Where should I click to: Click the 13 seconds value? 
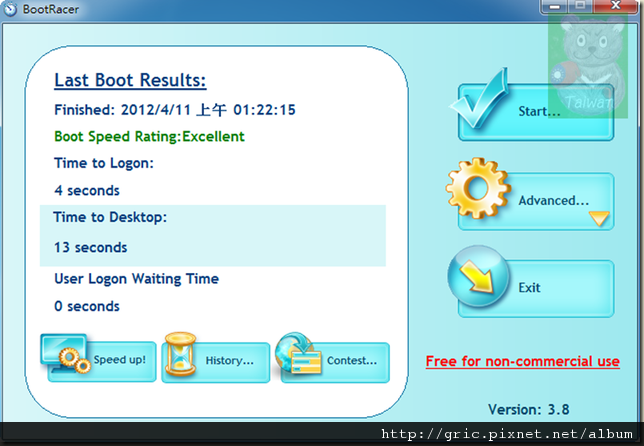pos(90,248)
